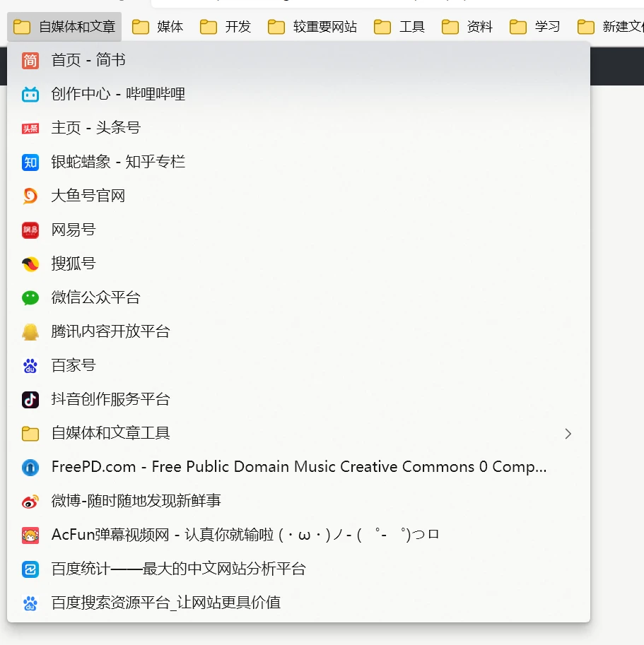Open the 媒体 bookmarks folder

click(158, 27)
